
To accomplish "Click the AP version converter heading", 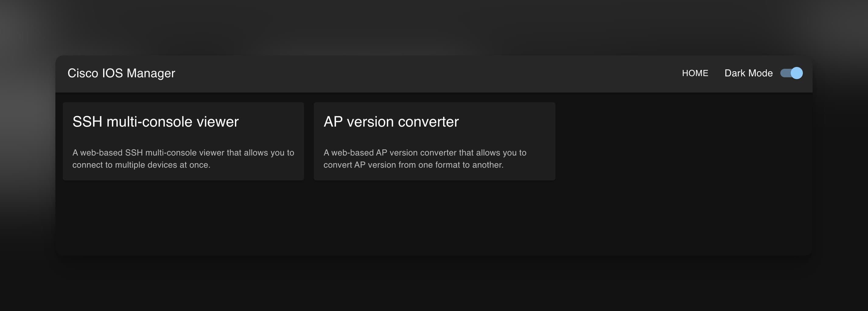I will (x=391, y=122).
